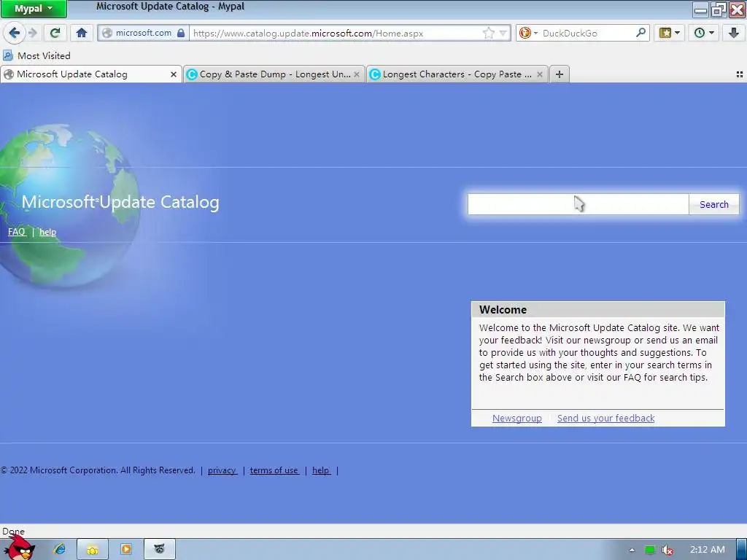The image size is (747, 560).
Task: Select the Mypal raccoon taskbar button
Action: [x=160, y=550]
